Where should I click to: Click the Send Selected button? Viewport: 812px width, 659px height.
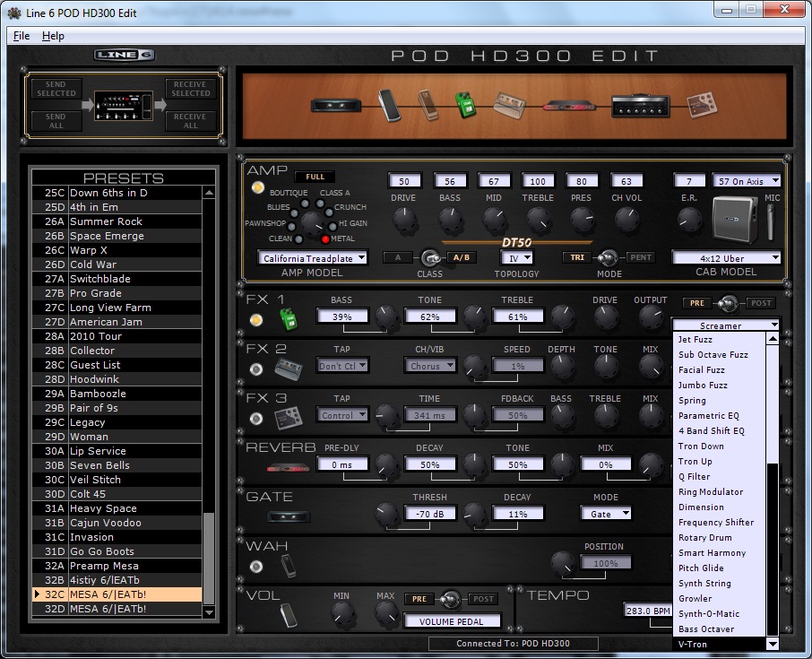click(x=56, y=89)
